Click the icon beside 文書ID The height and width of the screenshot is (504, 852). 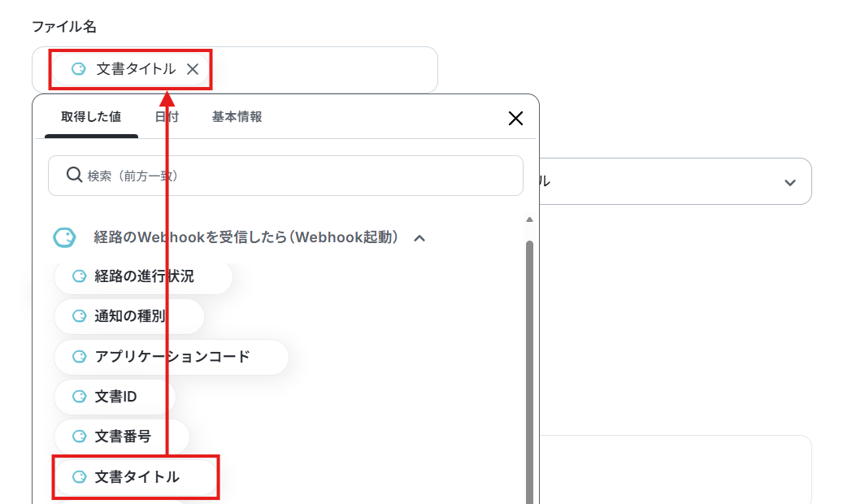(x=80, y=397)
